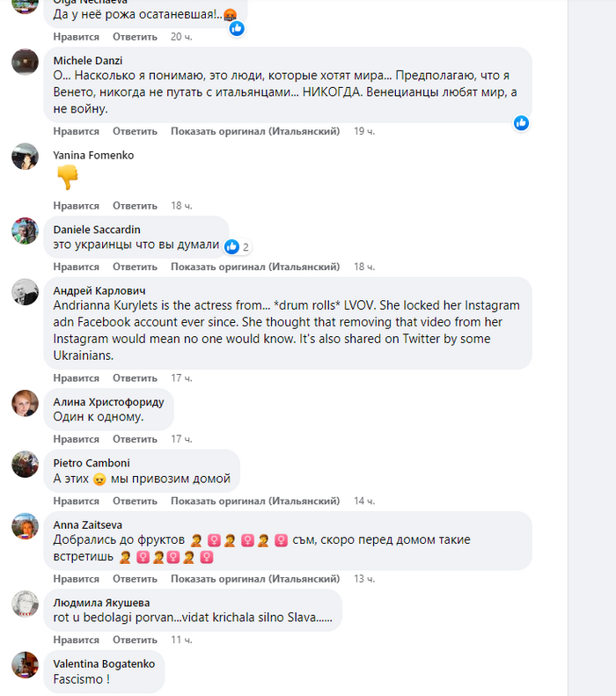The width and height of the screenshot is (616, 696).
Task: Reply to Алина Христофориду's comment
Action: coord(135,439)
